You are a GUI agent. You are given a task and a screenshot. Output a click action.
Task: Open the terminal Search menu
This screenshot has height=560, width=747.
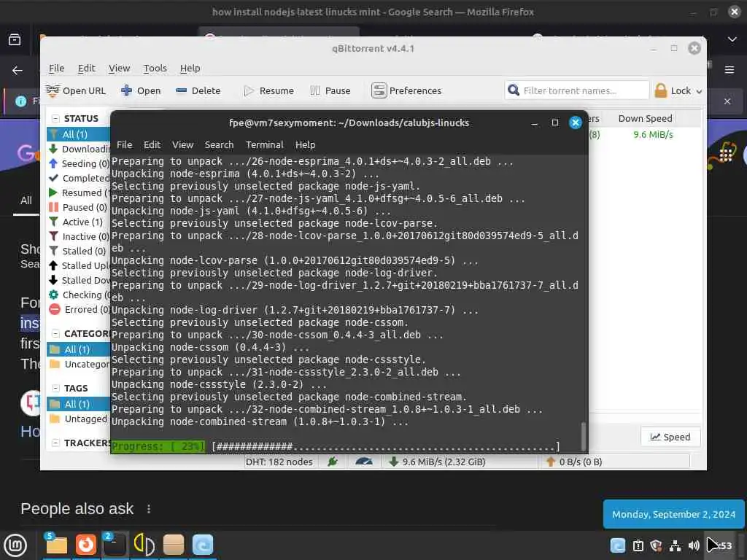(219, 144)
